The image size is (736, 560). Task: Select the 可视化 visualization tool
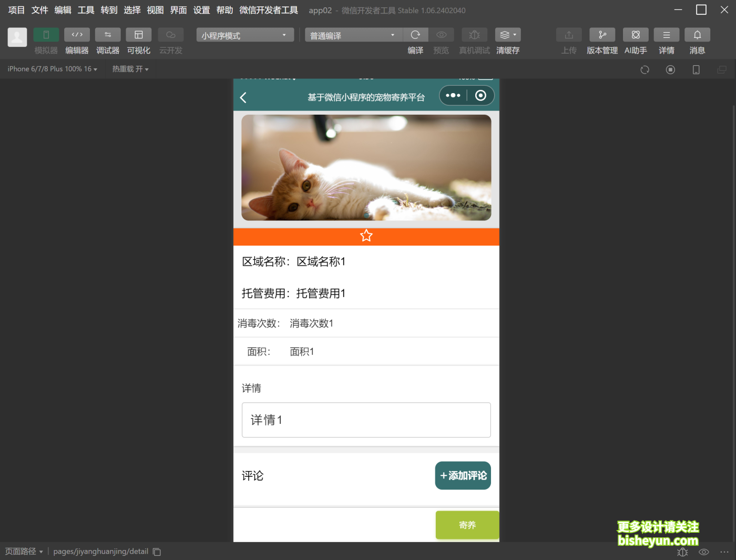click(138, 34)
